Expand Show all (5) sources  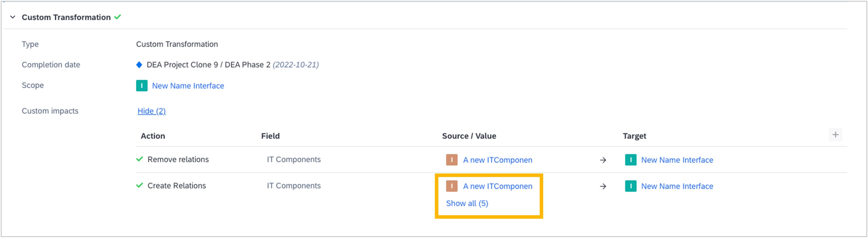coord(467,203)
